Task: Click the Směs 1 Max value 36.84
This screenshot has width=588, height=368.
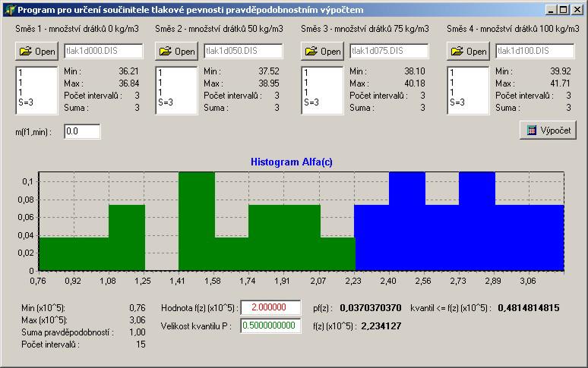Action: click(129, 83)
